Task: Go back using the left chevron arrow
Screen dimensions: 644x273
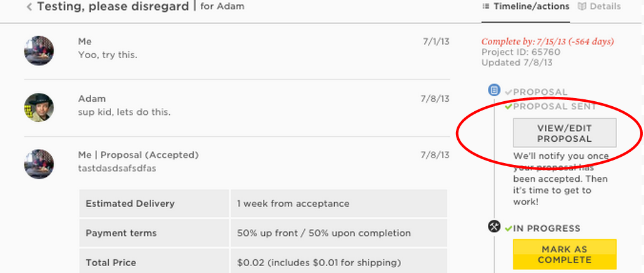Action: point(29,7)
